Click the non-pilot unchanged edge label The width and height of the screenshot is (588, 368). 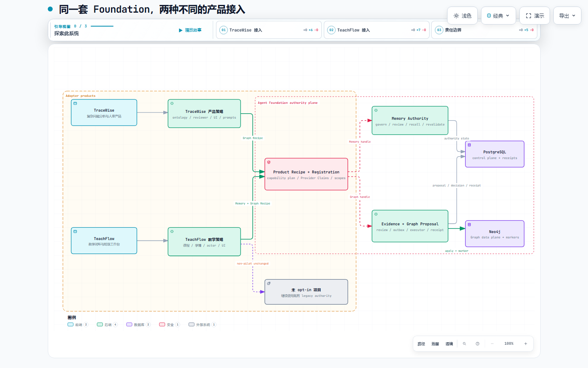[253, 264]
